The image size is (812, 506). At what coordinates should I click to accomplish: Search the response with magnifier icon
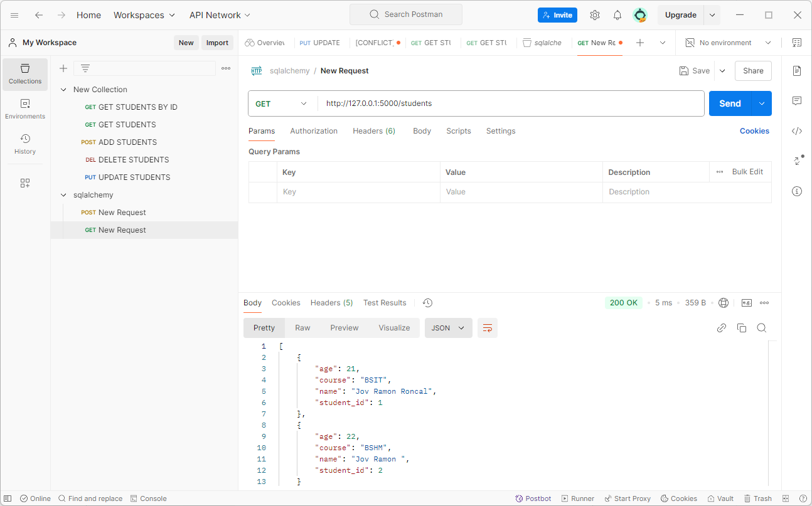762,328
